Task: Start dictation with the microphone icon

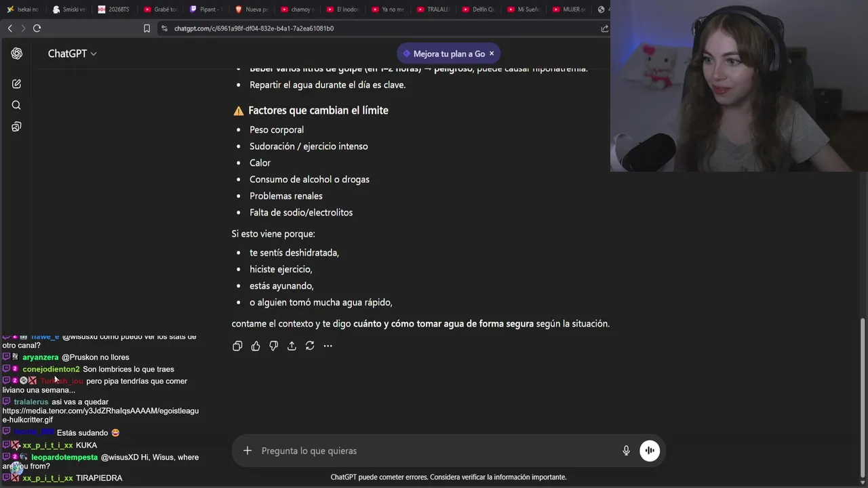Action: (x=626, y=451)
